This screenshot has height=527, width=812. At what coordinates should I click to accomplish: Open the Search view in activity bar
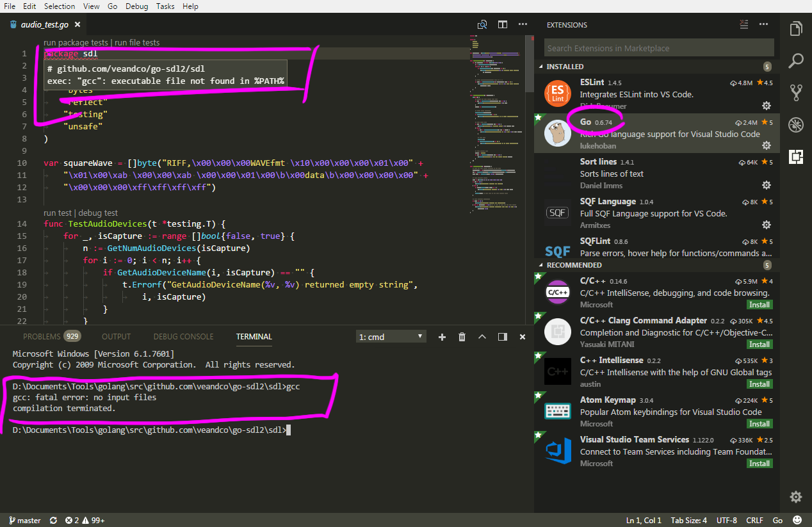(796, 61)
